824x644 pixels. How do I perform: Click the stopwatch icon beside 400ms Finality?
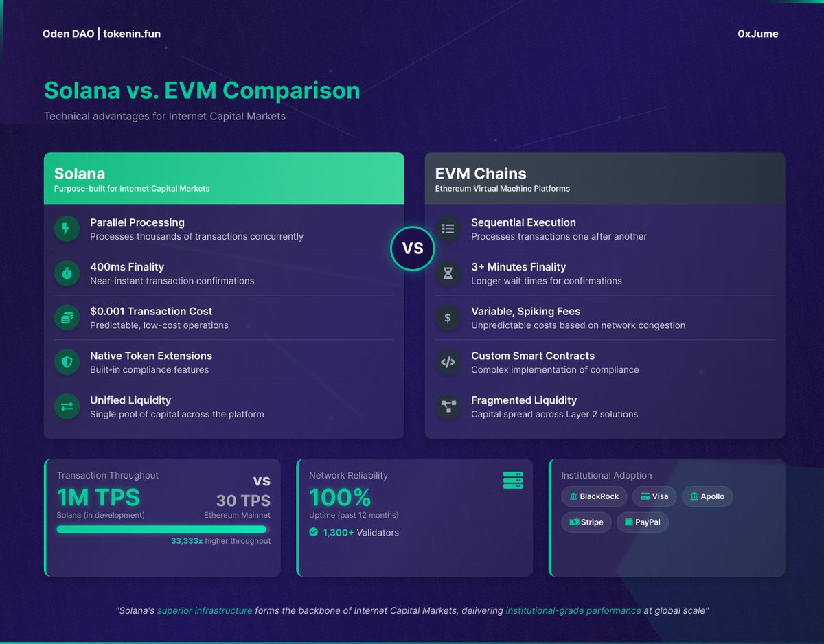(67, 273)
